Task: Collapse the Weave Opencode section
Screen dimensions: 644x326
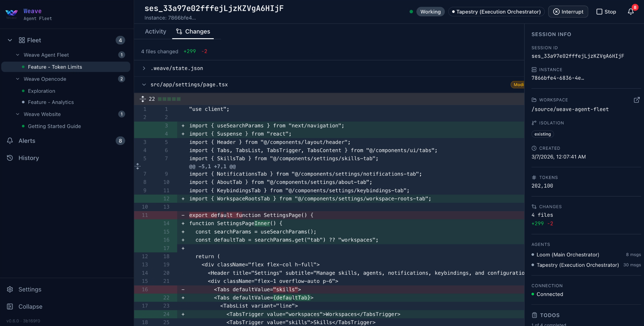Action: (x=17, y=79)
